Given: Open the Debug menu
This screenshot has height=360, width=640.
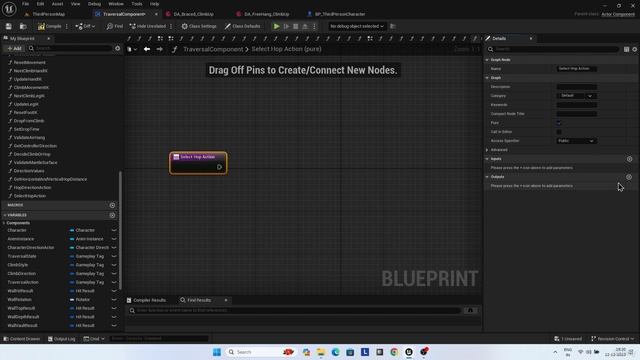Looking at the screenshot, I should pyautogui.click(x=94, y=4).
